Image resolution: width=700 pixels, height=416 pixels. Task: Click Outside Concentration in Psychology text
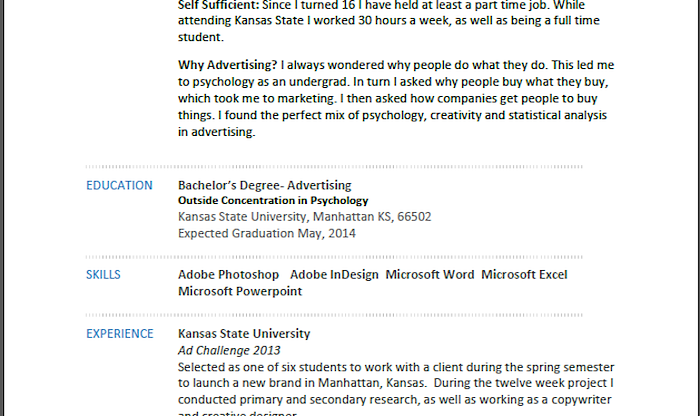(273, 201)
